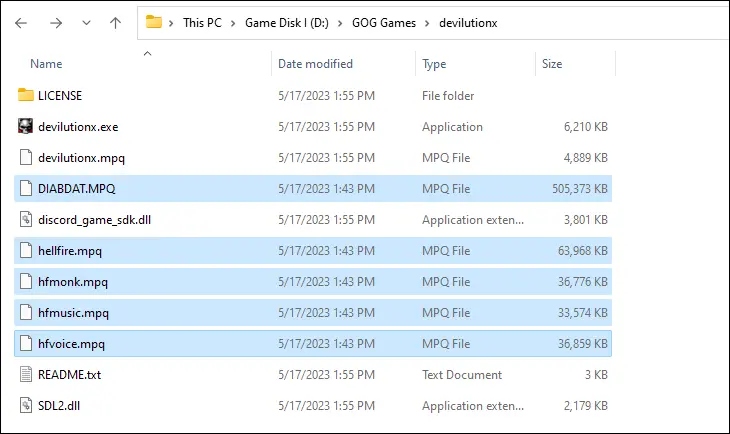
Task: Click the 36,859 KB size cell
Action: pyautogui.click(x=583, y=344)
